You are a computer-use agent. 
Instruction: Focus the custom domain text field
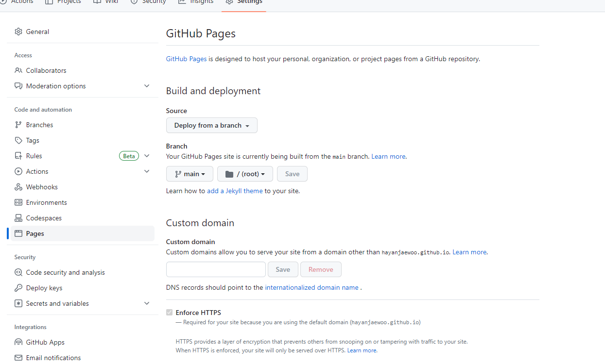(216, 269)
